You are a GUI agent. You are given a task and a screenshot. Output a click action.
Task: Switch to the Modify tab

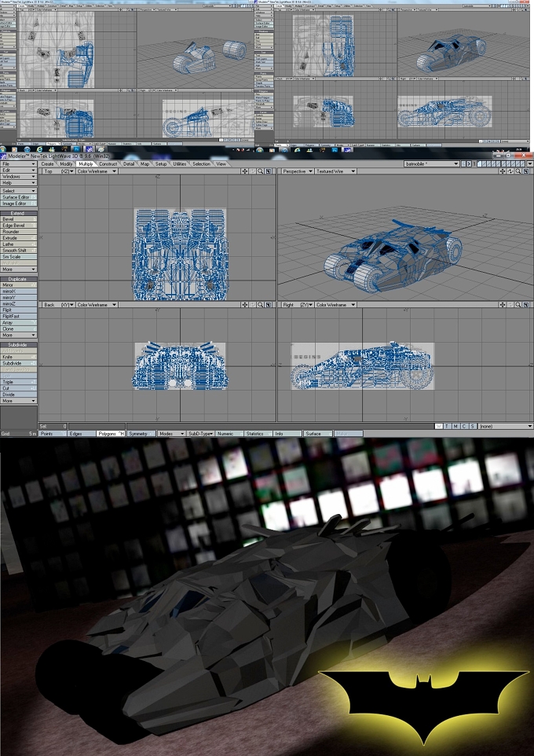click(66, 164)
